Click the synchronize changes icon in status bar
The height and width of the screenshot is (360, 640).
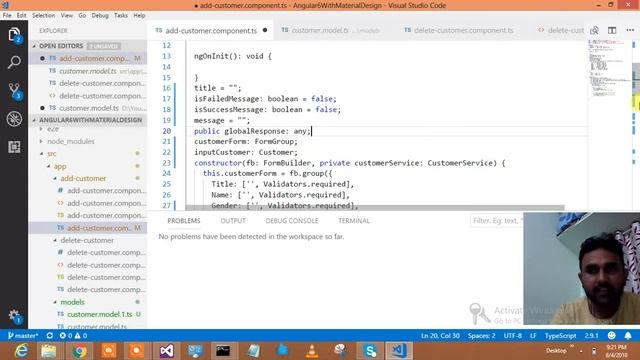50,336
